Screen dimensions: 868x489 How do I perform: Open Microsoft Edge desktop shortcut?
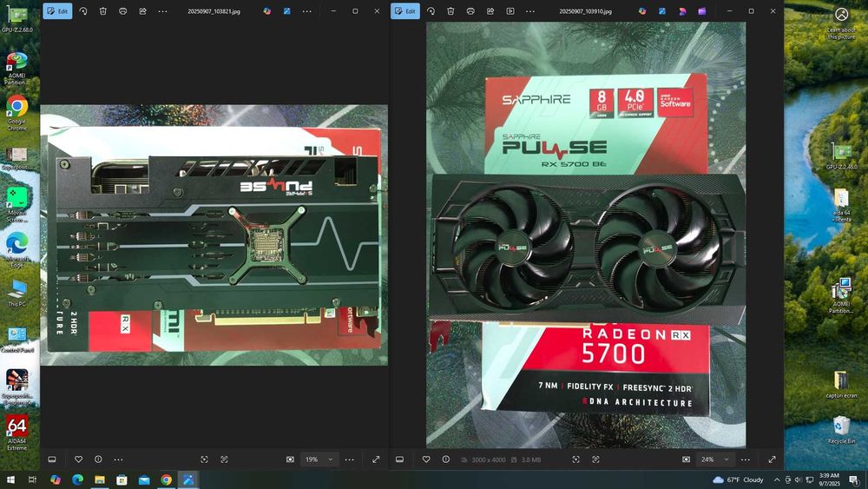17,250
